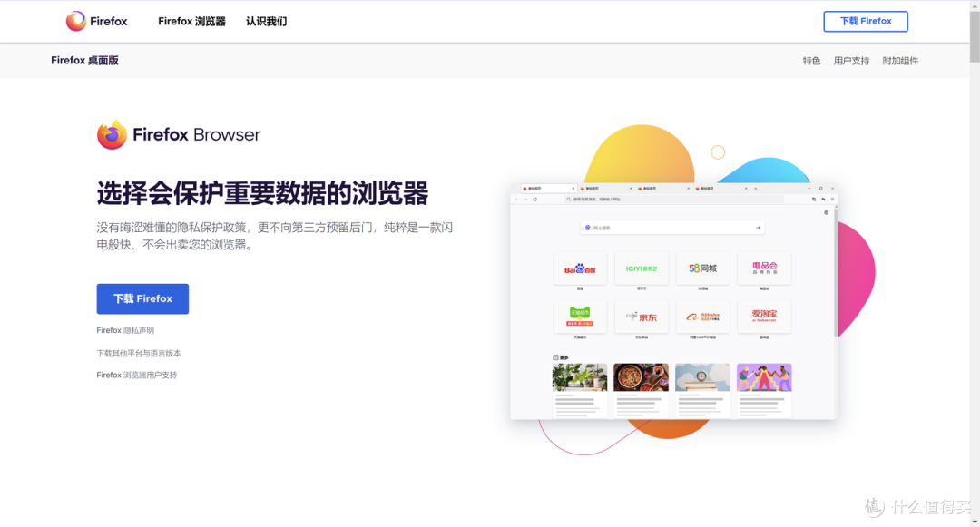Click the Baidu tile in the preview
Viewport: 980px width, 527px height.
580,269
